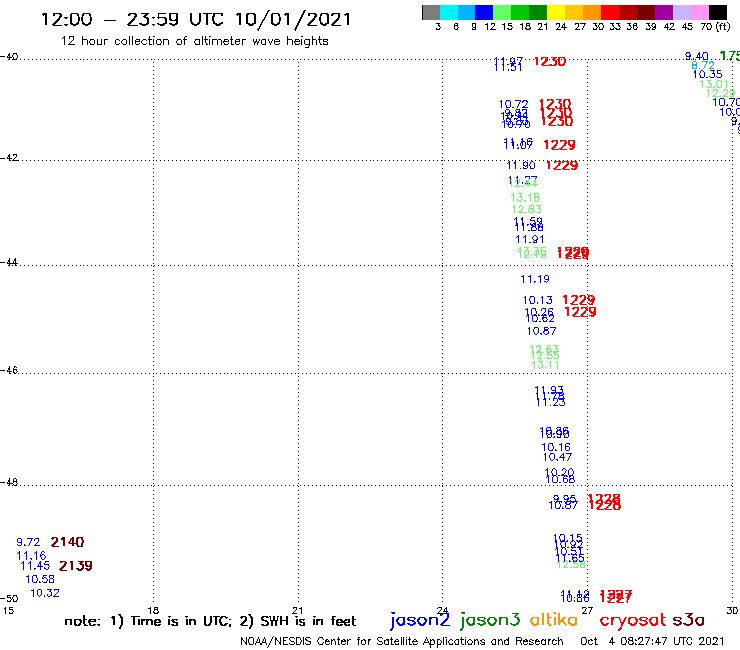Viewport: 740px width, 650px height.
Task: Click the green wave height value 13.18
Action: 525,198
